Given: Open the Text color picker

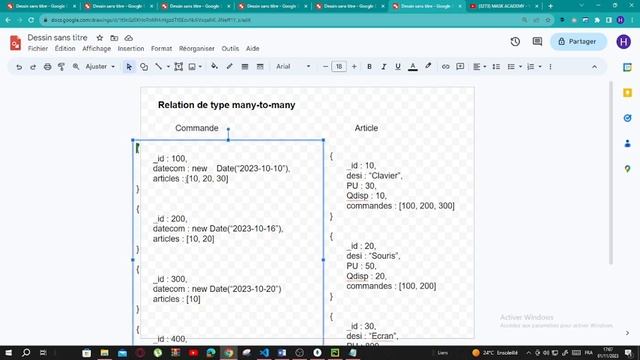Looking at the screenshot, I should (413, 67).
